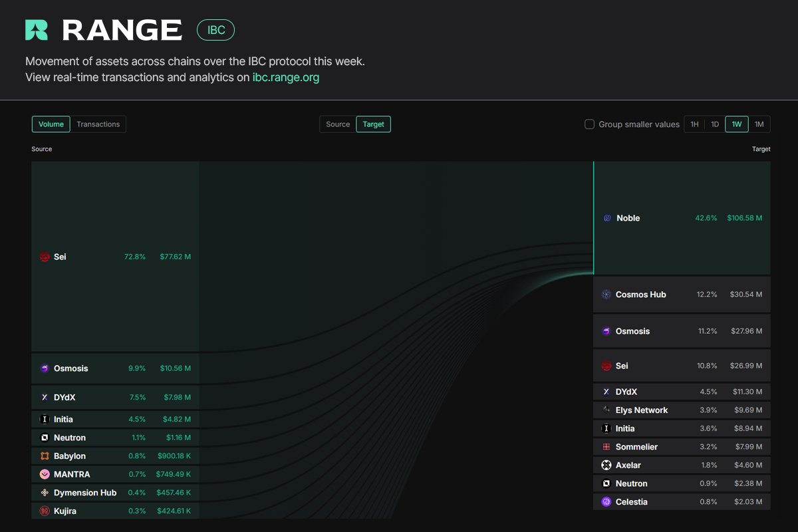This screenshot has height=532, width=798.
Task: Select the Volume tab
Action: pyautogui.click(x=51, y=124)
